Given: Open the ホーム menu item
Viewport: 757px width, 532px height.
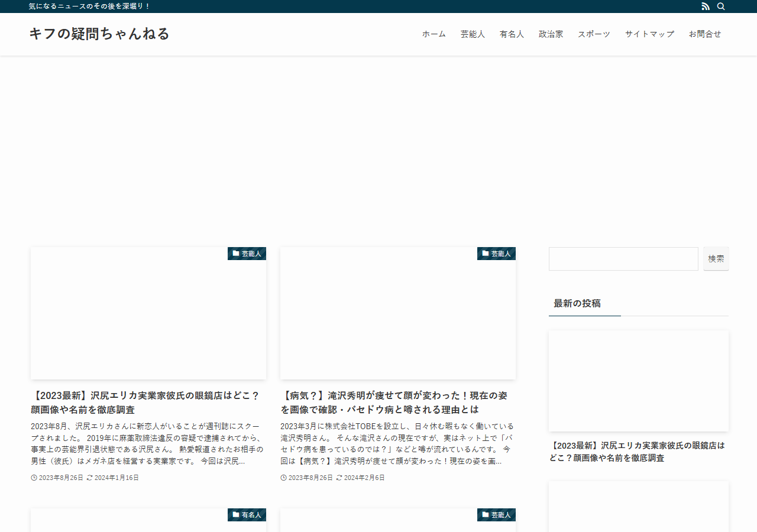Looking at the screenshot, I should coord(434,34).
